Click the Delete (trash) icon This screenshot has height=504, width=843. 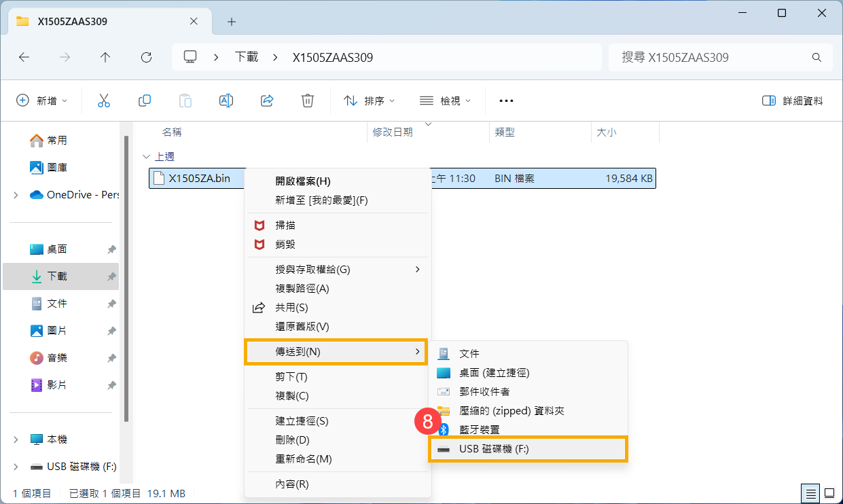coord(307,100)
